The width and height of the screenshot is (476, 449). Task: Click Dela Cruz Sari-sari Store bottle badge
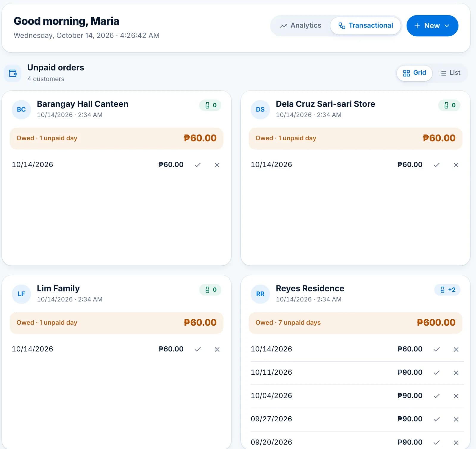coord(449,105)
